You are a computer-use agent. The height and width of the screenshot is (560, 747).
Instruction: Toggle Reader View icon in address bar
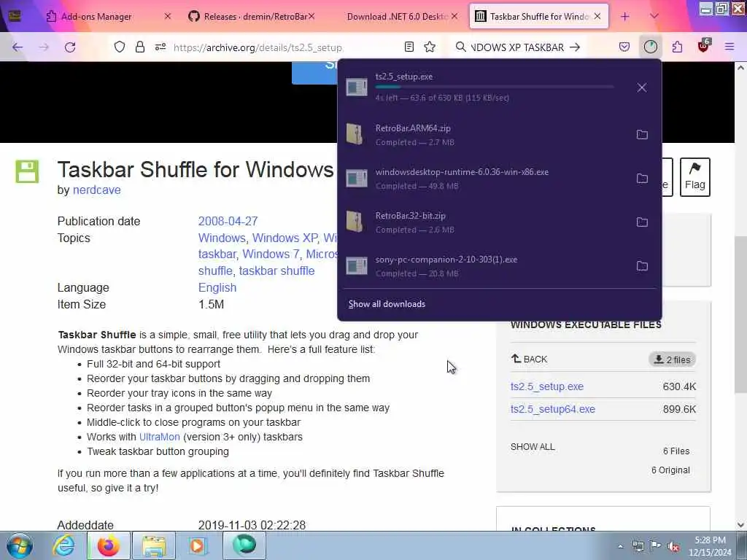pyautogui.click(x=409, y=47)
